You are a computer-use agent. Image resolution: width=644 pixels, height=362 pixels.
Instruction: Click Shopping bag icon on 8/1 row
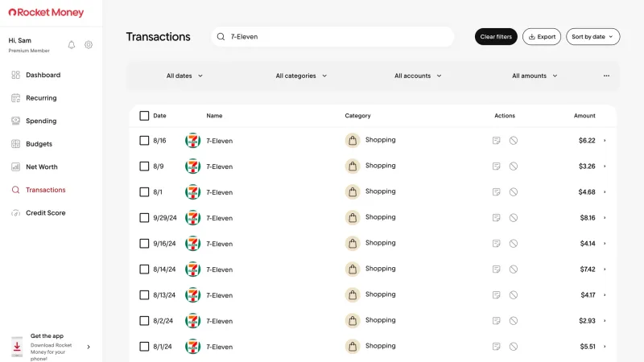point(353,192)
